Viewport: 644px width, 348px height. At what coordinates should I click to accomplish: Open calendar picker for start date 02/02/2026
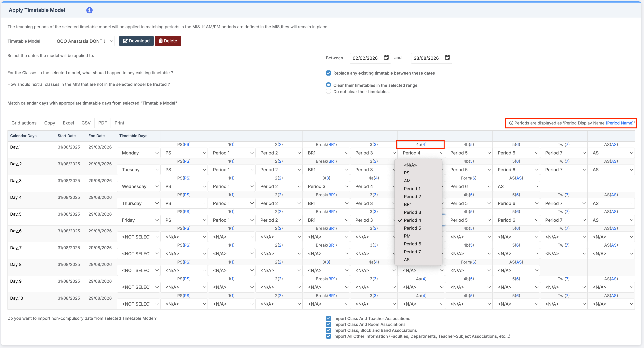(x=386, y=58)
